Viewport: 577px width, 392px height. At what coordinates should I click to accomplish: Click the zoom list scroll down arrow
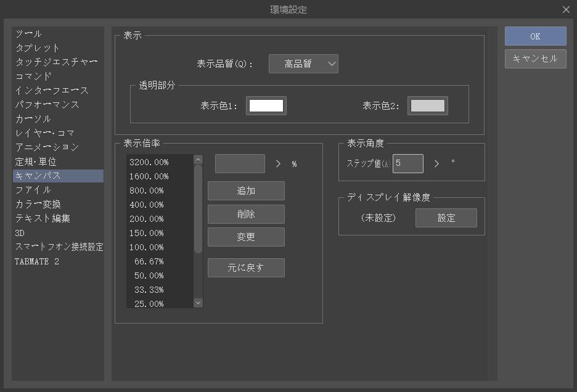[198, 303]
